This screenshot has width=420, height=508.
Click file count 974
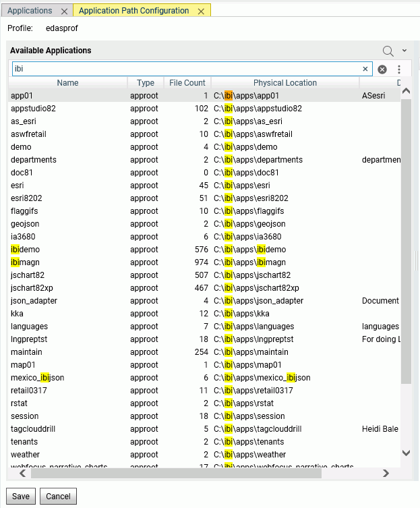(x=201, y=262)
